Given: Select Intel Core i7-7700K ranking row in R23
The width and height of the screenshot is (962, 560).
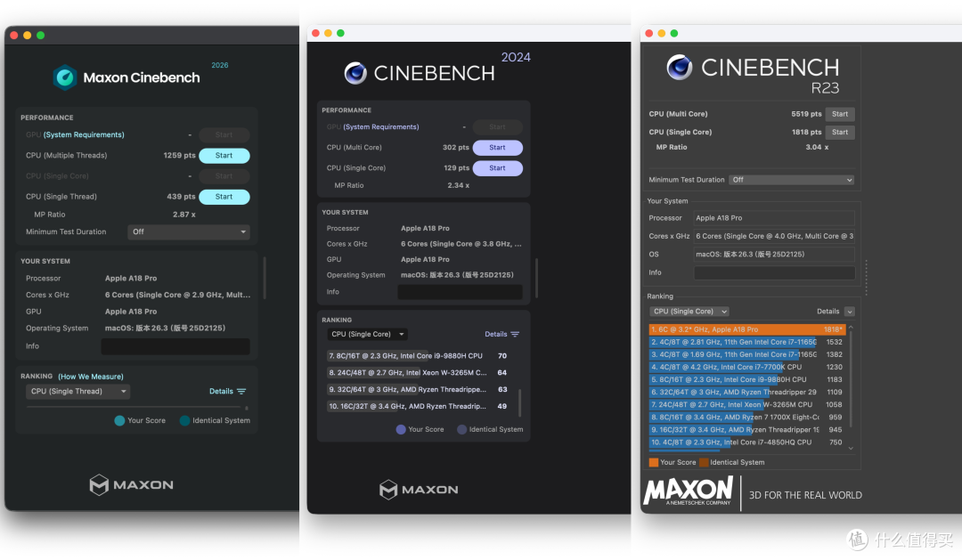Looking at the screenshot, I should [747, 367].
